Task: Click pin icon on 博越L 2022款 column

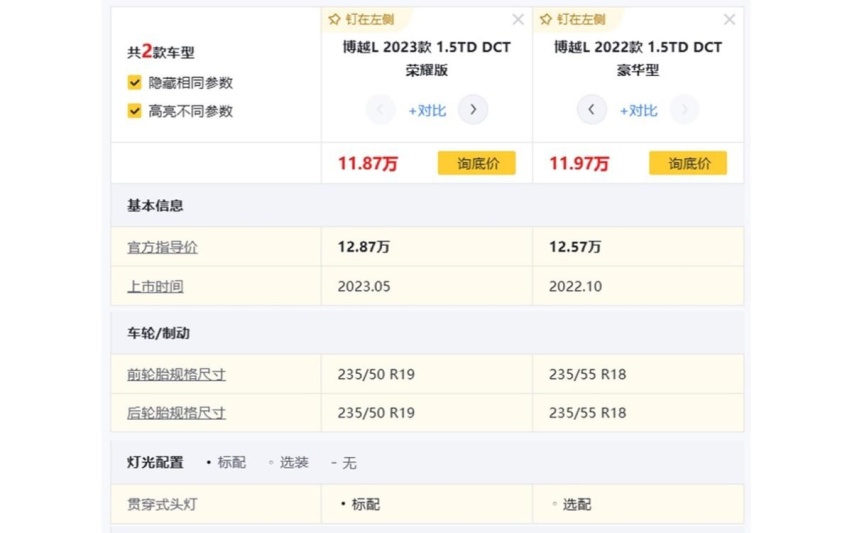Action: coord(546,20)
